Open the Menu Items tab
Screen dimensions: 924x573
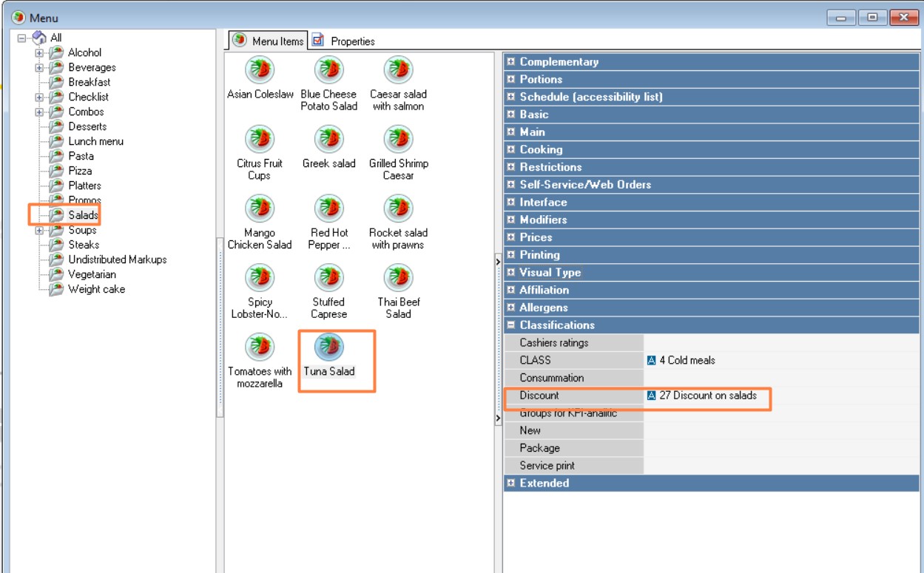[268, 41]
